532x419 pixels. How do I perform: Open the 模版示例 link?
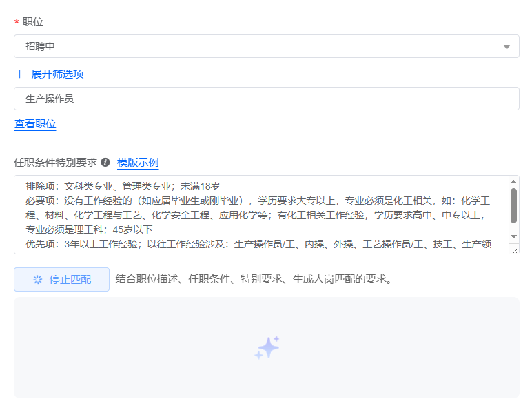[x=138, y=163]
